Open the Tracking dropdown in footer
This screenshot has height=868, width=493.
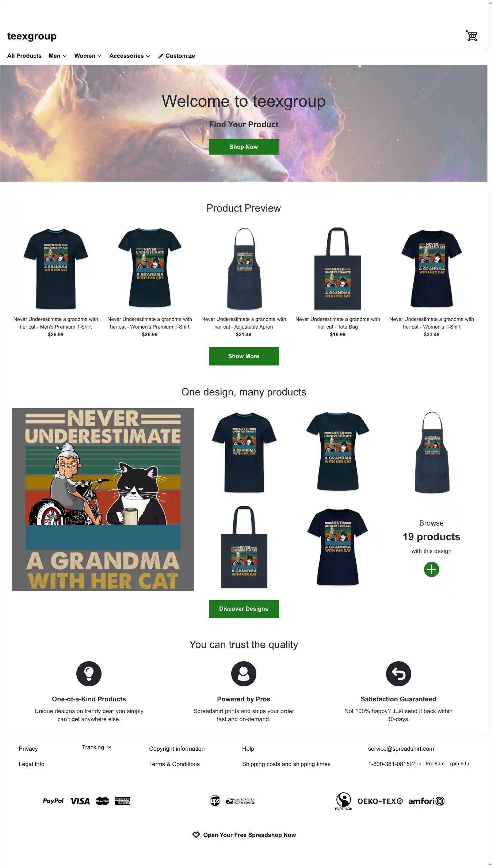point(96,747)
